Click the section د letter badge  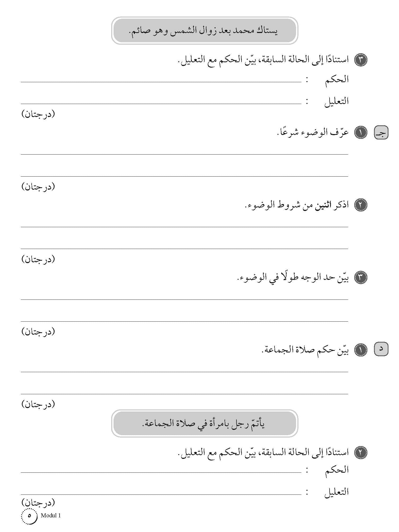pyautogui.click(x=381, y=349)
